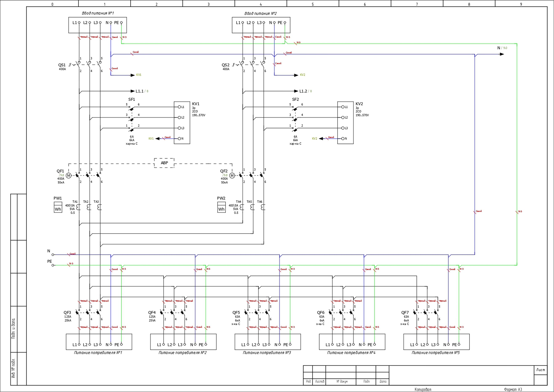Click the L1.1 cross-reference arrow
The height and width of the screenshot is (392, 554).
(133, 91)
